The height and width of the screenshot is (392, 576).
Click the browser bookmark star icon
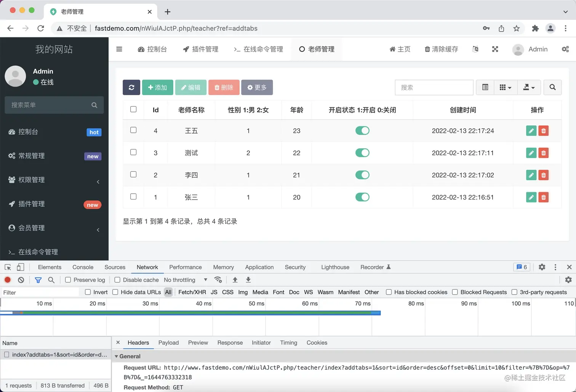click(x=517, y=28)
